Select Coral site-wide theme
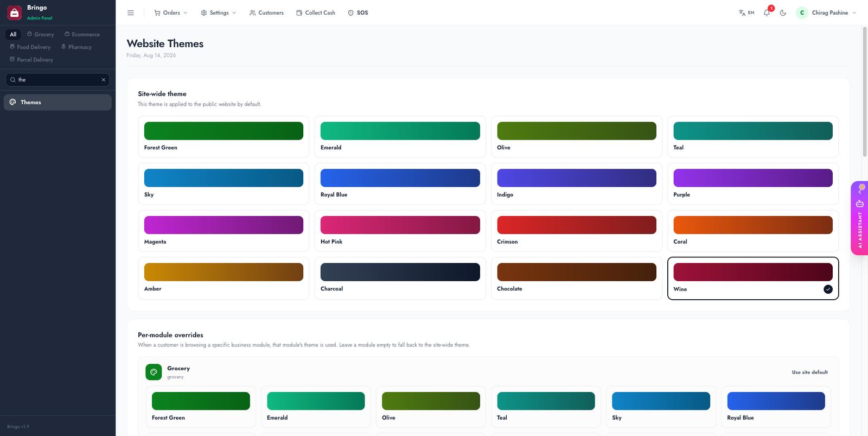 [753, 231]
